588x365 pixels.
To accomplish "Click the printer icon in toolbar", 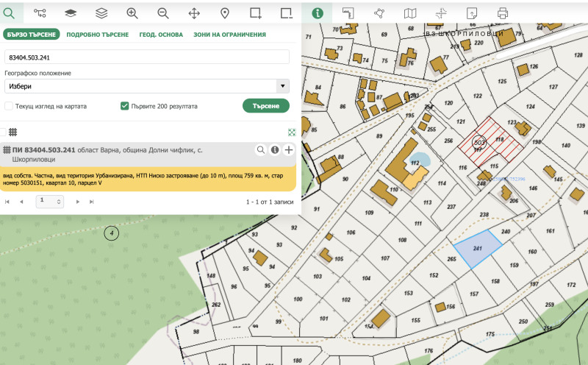I will coord(503,13).
